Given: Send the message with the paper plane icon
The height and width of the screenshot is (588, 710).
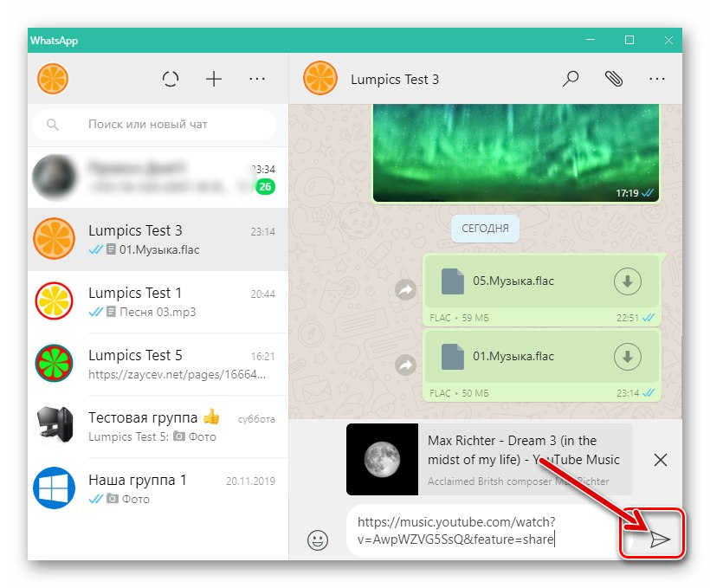Looking at the screenshot, I should pos(660,540).
